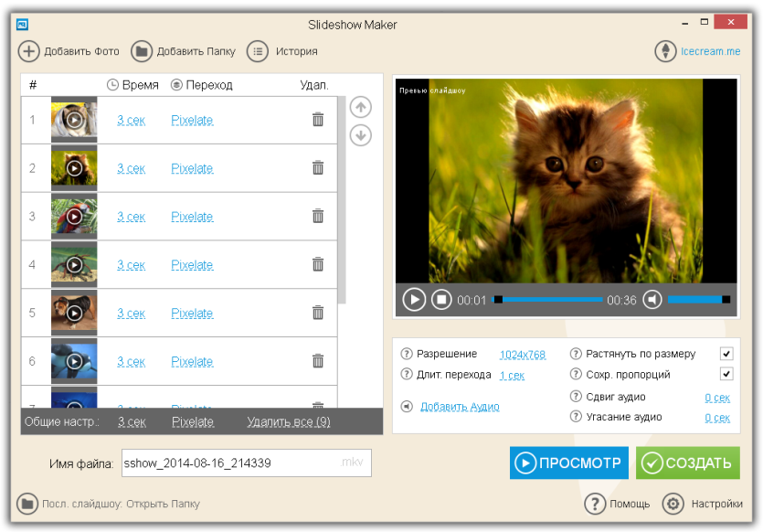Image resolution: width=763 pixels, height=532 pixels.
Task: Click help icon next to Растянуть по размеру
Action: [576, 354]
